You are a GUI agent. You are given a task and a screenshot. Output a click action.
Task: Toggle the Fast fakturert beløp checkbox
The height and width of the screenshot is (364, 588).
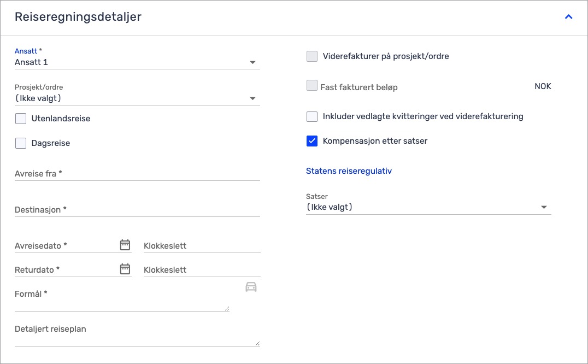pyautogui.click(x=312, y=86)
